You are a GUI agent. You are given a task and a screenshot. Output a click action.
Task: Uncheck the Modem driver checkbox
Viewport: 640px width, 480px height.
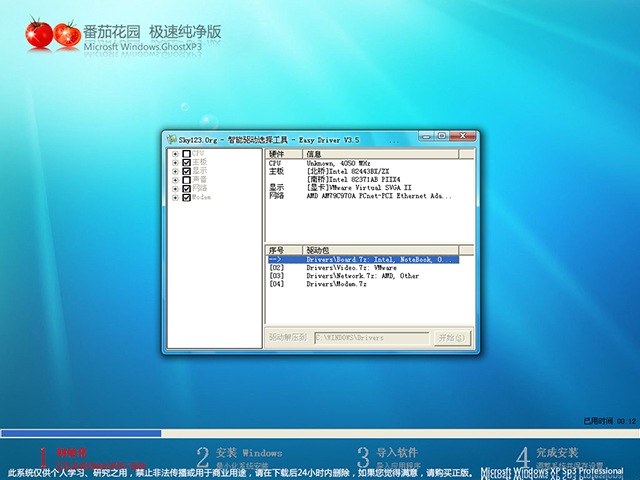(x=187, y=198)
